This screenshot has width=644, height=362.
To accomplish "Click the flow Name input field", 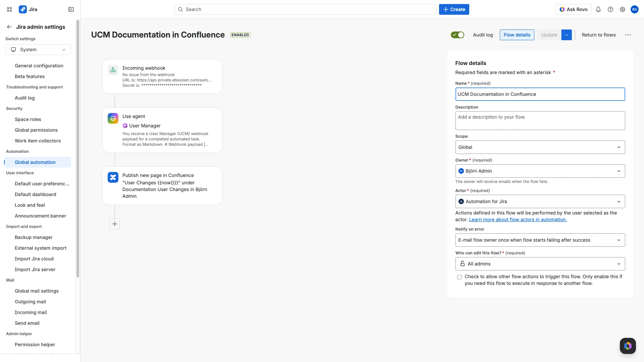I will coord(540,94).
